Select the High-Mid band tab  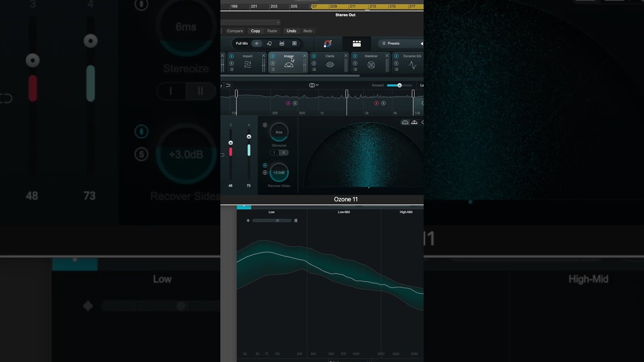tap(406, 212)
